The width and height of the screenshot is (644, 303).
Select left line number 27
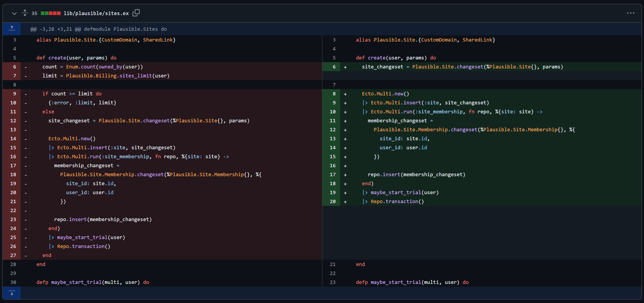[12, 255]
